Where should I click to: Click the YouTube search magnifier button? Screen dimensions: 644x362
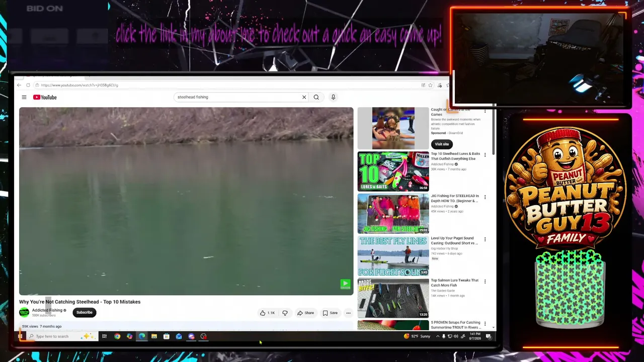coord(316,97)
